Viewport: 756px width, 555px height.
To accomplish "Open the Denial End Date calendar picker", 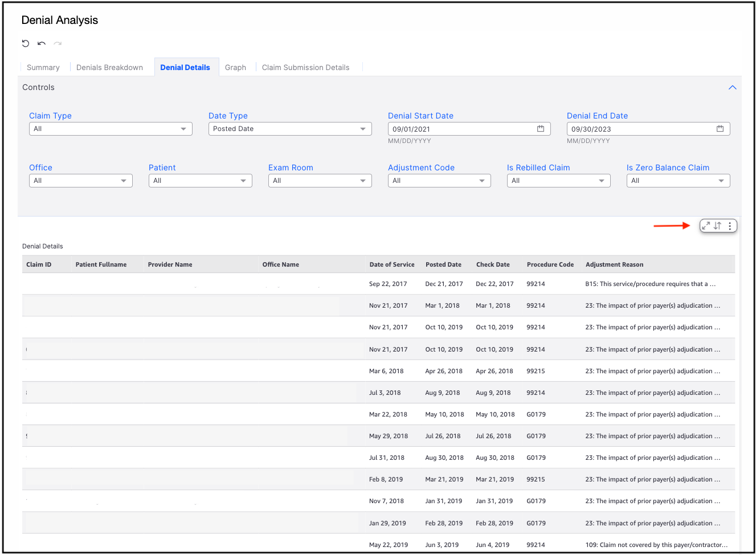I will [720, 129].
